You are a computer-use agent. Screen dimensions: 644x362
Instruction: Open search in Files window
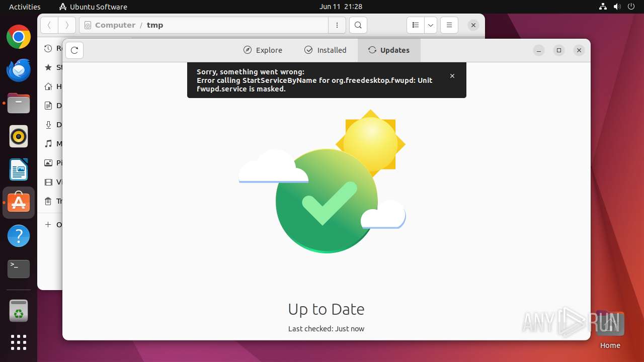[358, 25]
